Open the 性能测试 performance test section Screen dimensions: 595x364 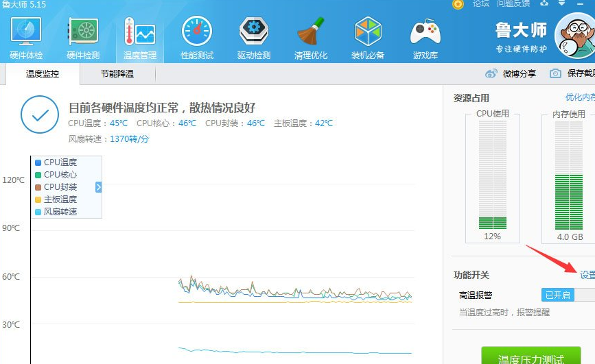click(x=197, y=38)
